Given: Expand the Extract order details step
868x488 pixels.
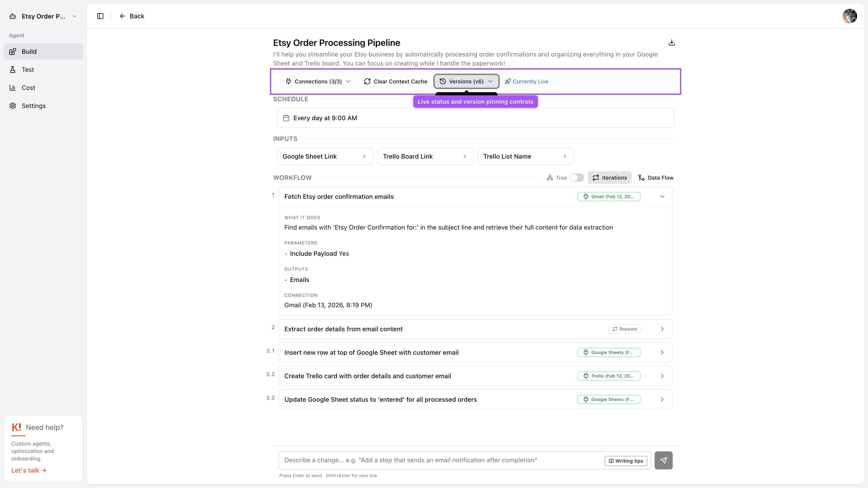Looking at the screenshot, I should (662, 329).
